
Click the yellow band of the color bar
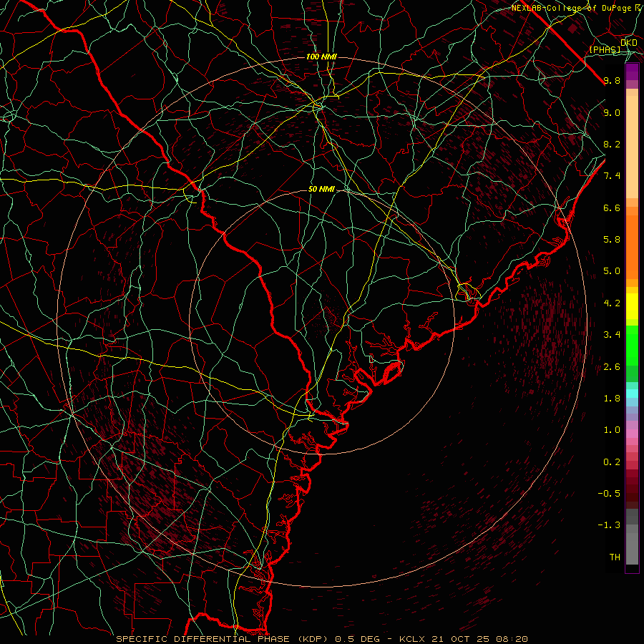coord(632,306)
